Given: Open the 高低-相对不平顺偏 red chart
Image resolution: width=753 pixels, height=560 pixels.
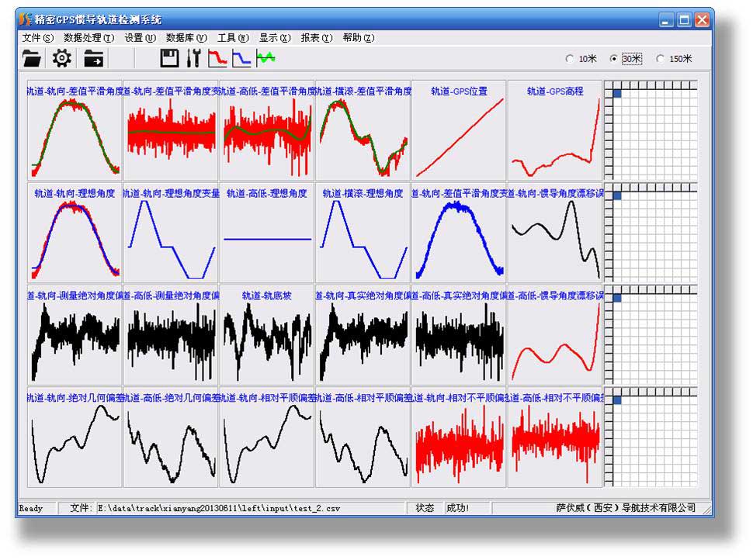Looking at the screenshot, I should tap(555, 437).
